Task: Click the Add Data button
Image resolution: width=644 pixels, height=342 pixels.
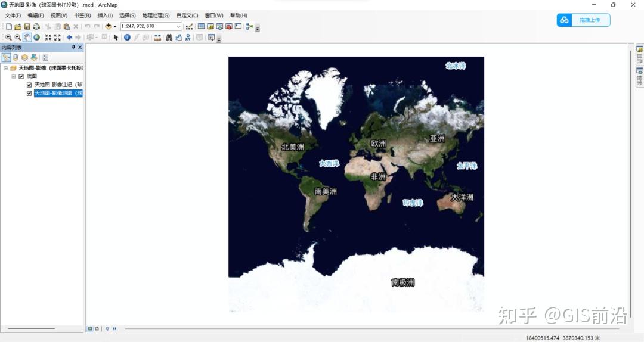Action: [109, 26]
